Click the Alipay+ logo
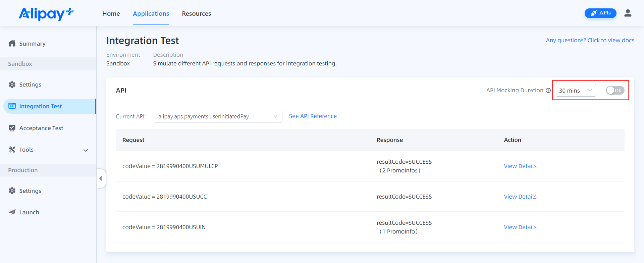Image resolution: width=644 pixels, height=263 pixels. pyautogui.click(x=46, y=14)
